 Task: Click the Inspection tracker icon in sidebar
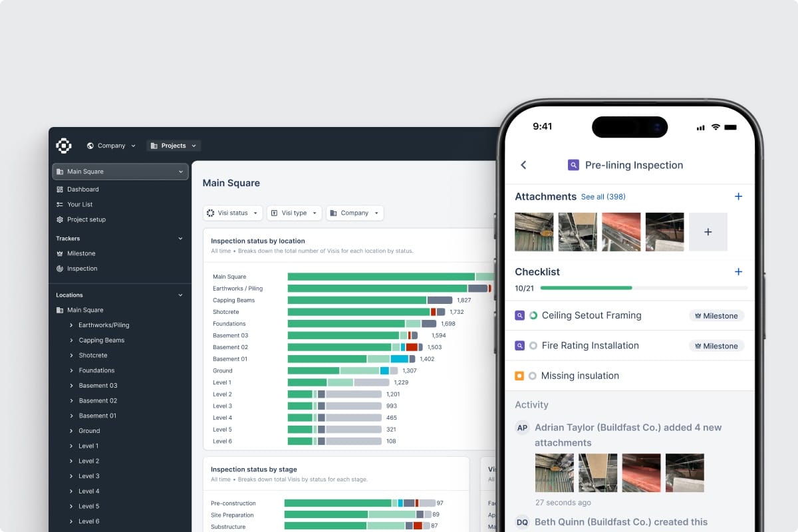(61, 269)
